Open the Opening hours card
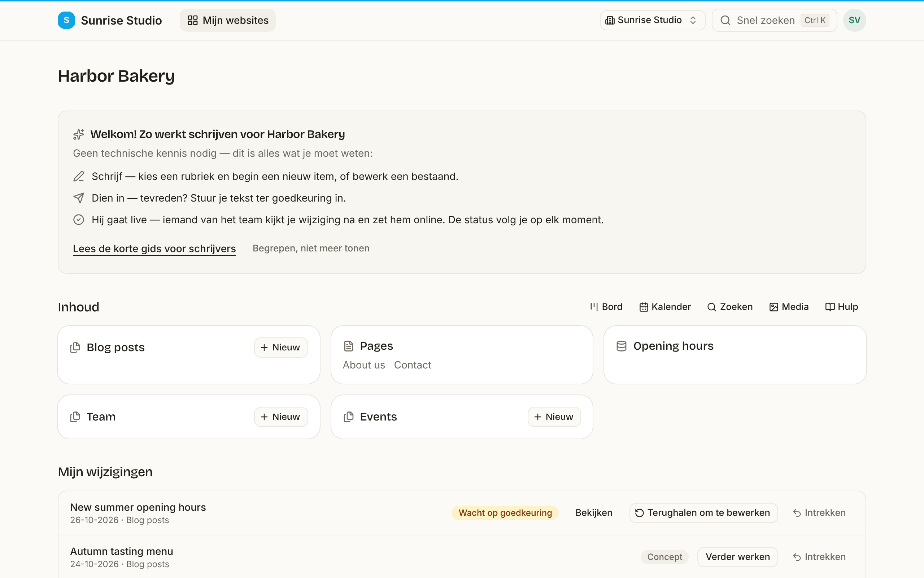 [x=735, y=355]
